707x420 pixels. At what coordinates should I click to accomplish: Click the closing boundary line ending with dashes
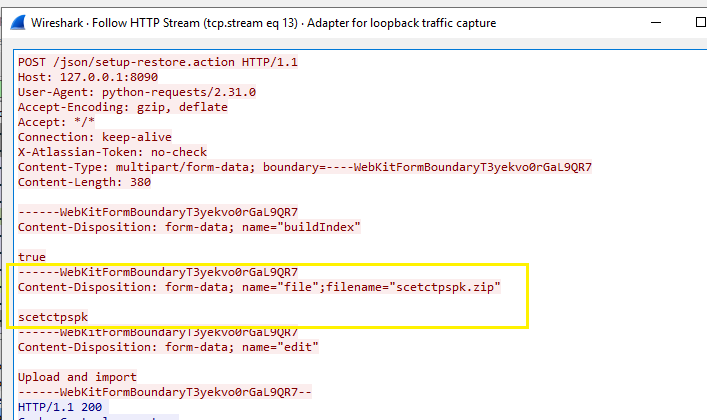pyautogui.click(x=165, y=392)
